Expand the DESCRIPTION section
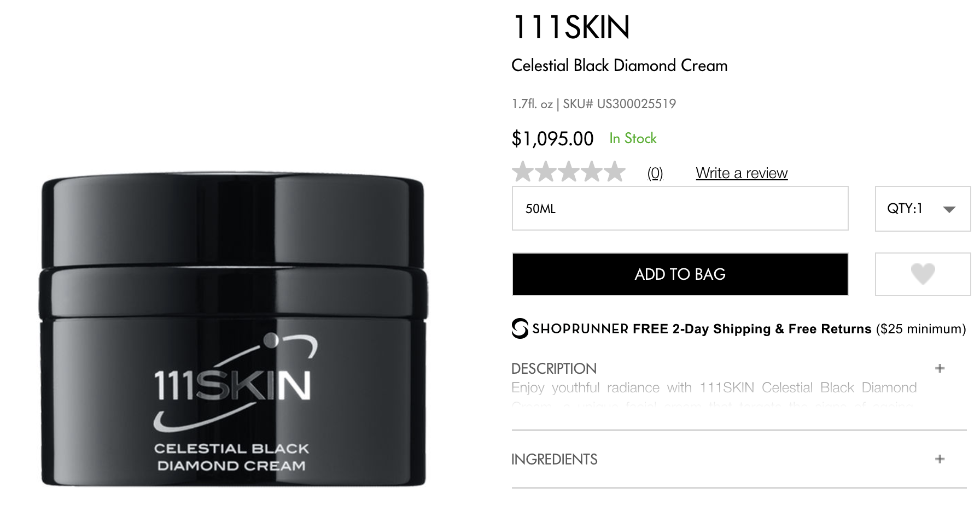980x506 pixels. click(739, 368)
